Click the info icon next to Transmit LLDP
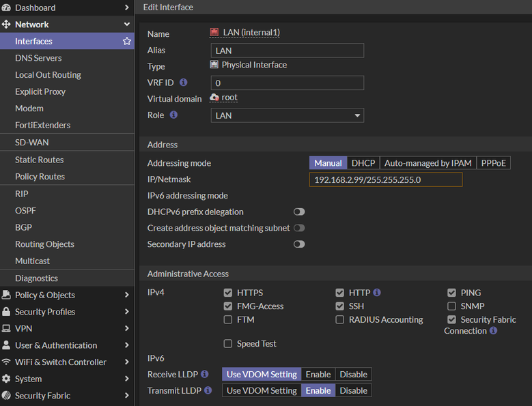 (x=208, y=390)
